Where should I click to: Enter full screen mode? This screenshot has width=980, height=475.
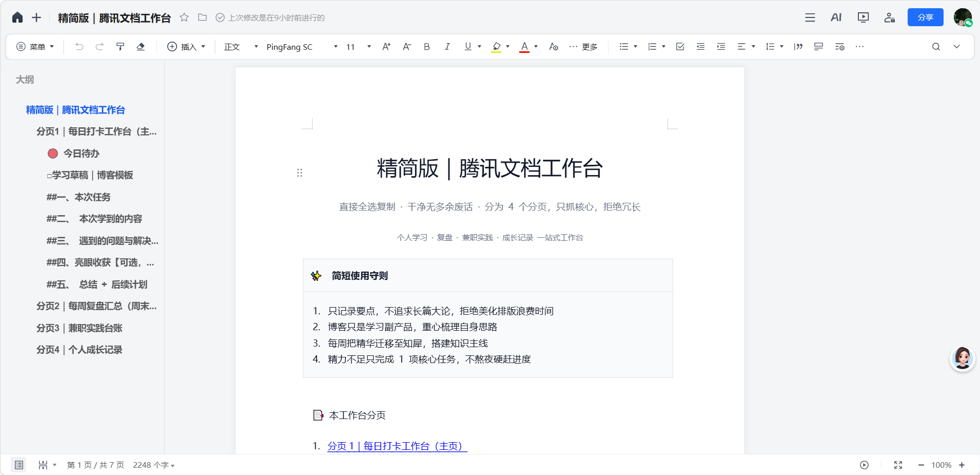click(x=898, y=465)
